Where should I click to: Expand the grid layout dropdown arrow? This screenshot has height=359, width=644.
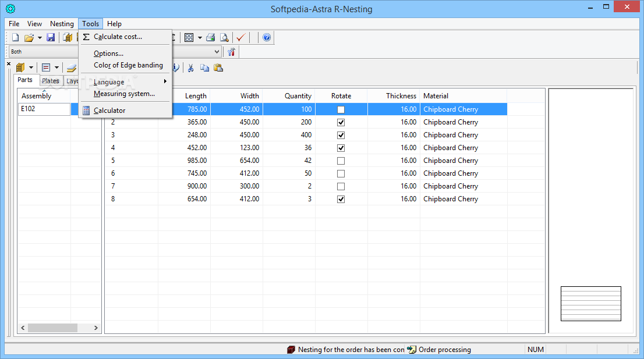pos(200,38)
